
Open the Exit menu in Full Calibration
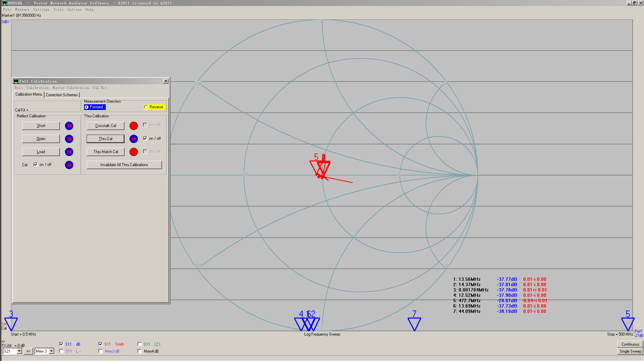coord(18,88)
